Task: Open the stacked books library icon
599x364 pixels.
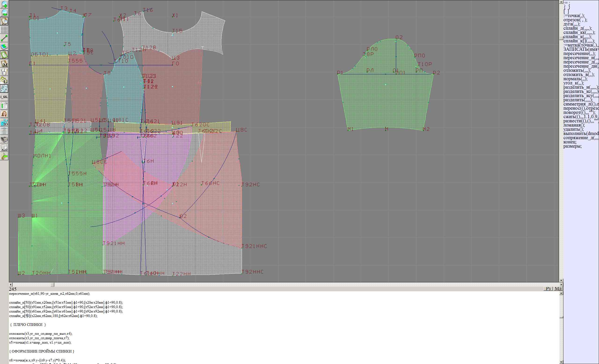Action: [x=4, y=139]
